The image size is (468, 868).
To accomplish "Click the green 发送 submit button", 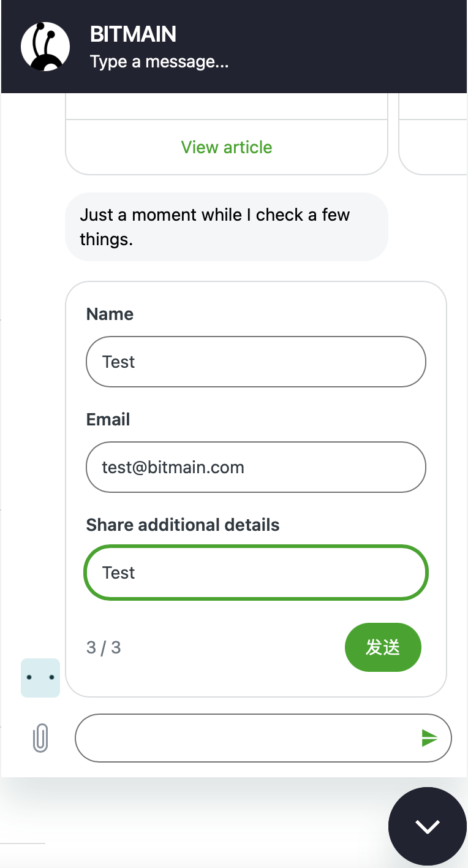I will (x=383, y=647).
